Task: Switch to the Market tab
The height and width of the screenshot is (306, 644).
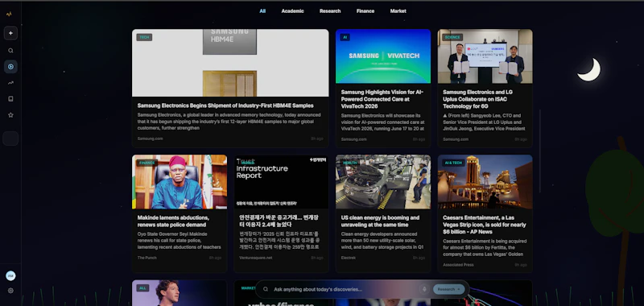Action: (398, 11)
